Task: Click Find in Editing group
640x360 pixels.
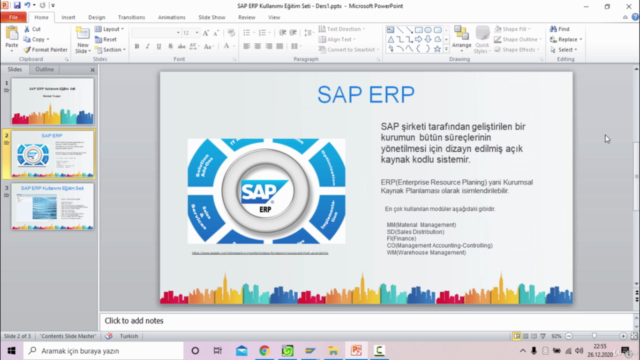Action: pos(560,29)
